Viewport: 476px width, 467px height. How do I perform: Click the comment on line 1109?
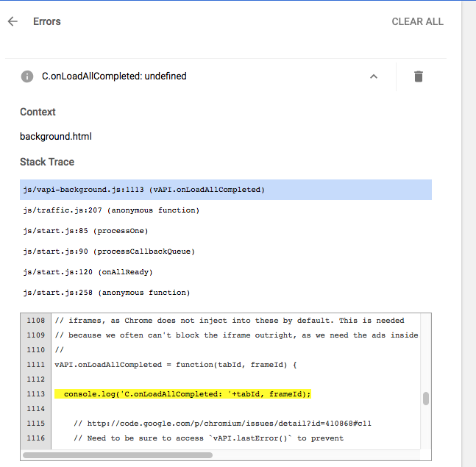(236, 335)
